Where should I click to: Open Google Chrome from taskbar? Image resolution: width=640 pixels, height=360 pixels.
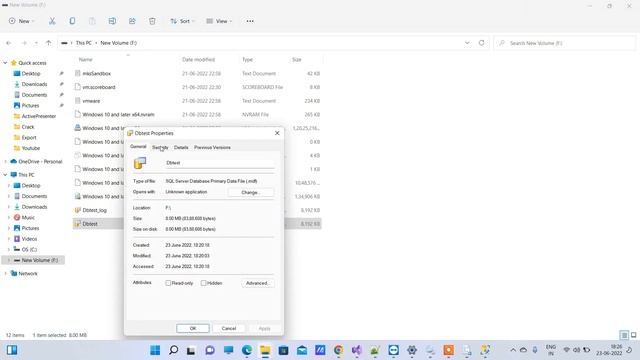(338, 350)
